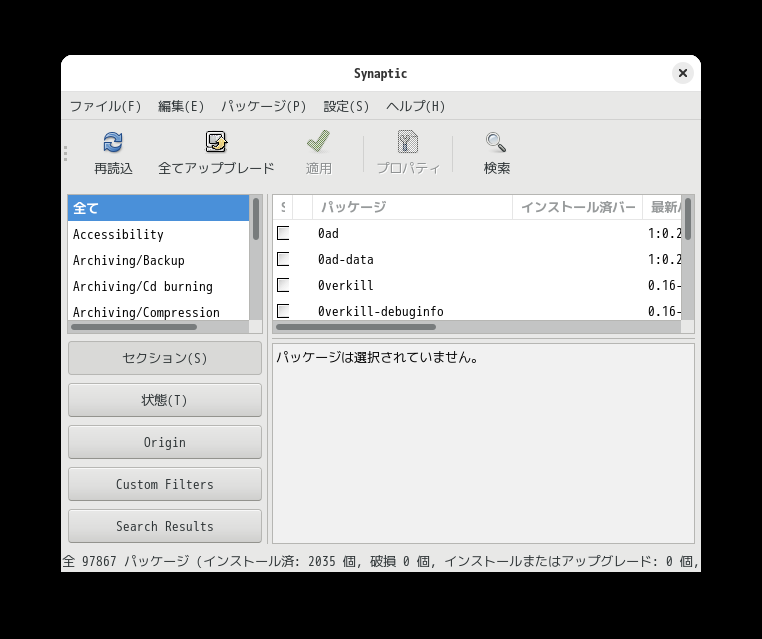Select the Accessibility section
Viewport: 762px width, 639px height.
[158, 234]
